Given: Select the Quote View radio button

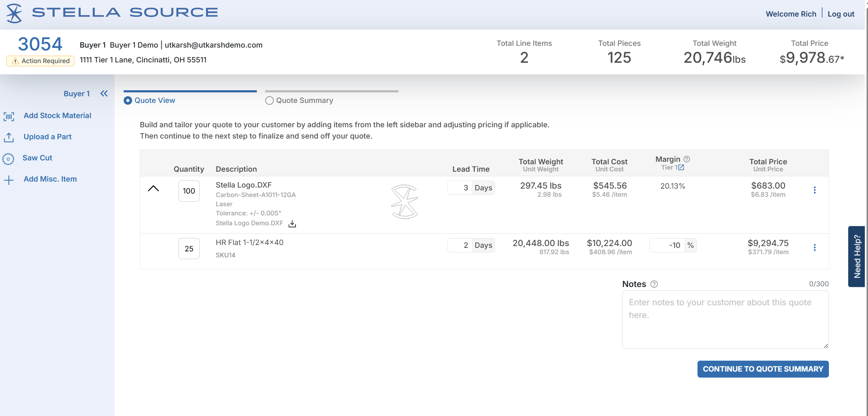Looking at the screenshot, I should [128, 100].
